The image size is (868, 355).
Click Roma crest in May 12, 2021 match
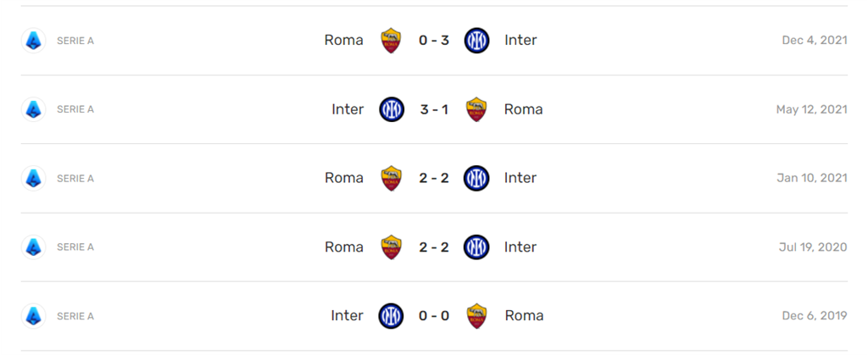[x=477, y=109]
